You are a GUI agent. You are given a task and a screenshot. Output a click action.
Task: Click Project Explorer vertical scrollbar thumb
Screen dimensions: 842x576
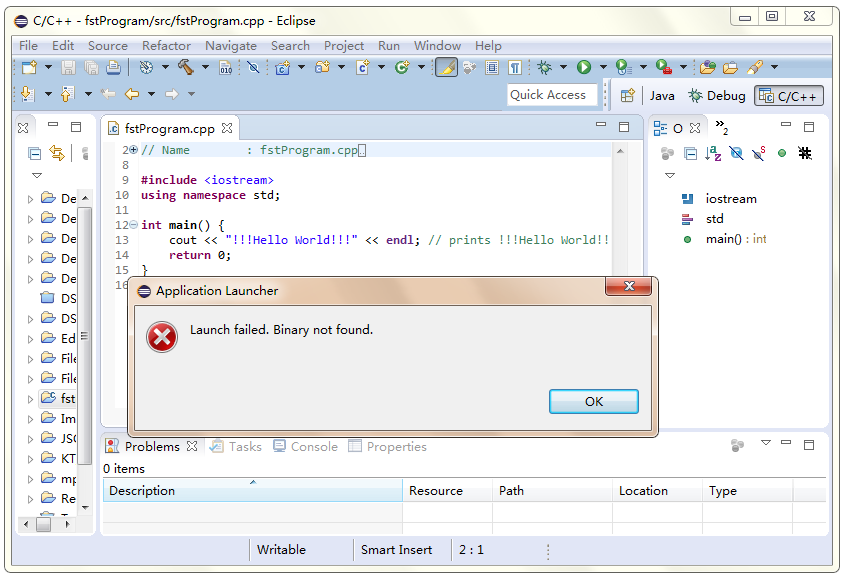coord(84,337)
